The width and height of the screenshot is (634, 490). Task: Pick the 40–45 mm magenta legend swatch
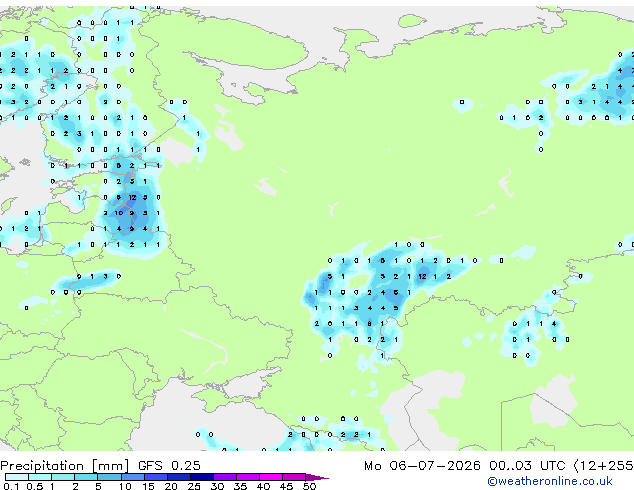(x=271, y=477)
